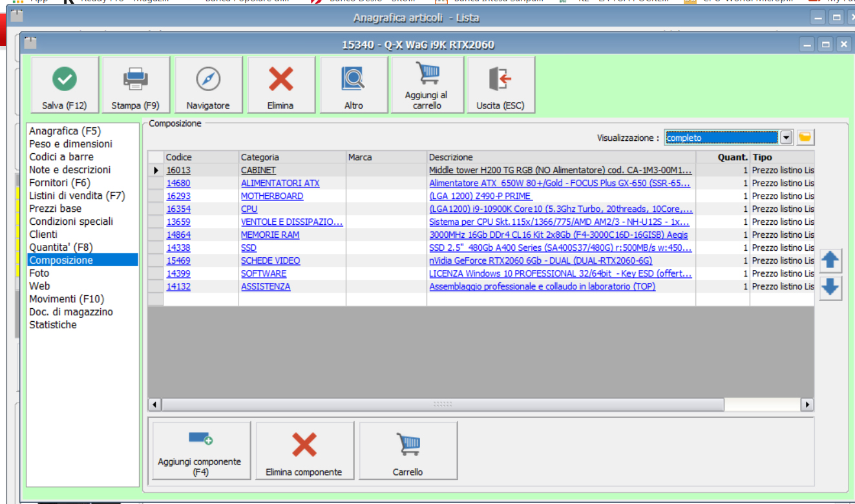Open description (LGA 1200) Z490-P PRIME
This screenshot has width=855, height=504.
480,196
